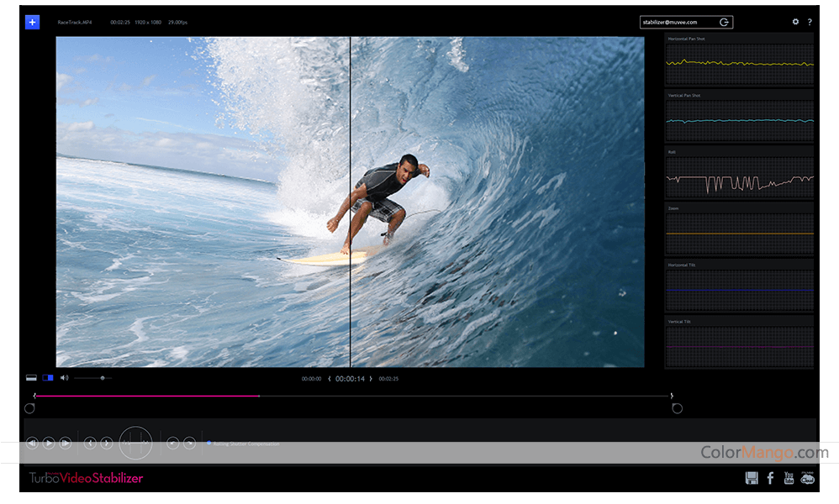This screenshot has height=504, width=839.
Task: Share to Facebook using its icon
Action: click(x=770, y=478)
